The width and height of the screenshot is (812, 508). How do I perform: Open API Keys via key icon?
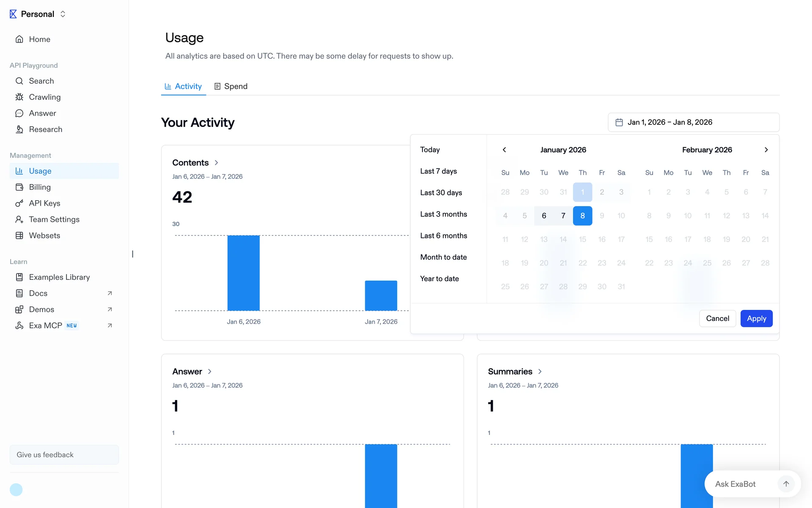tap(19, 203)
